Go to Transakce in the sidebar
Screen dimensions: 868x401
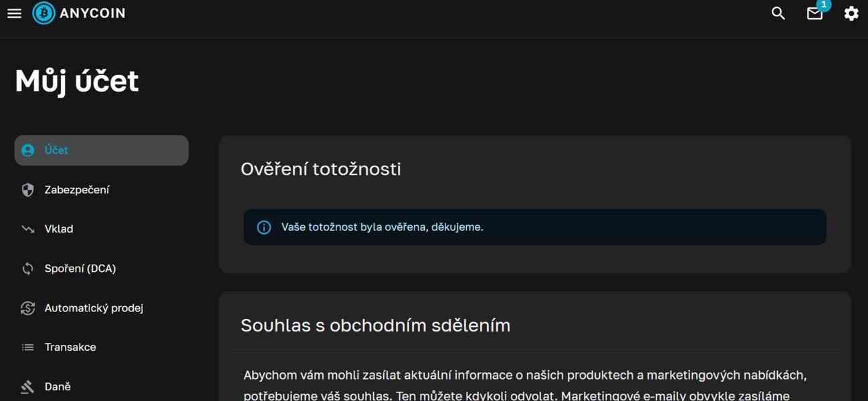pyautogui.click(x=70, y=348)
